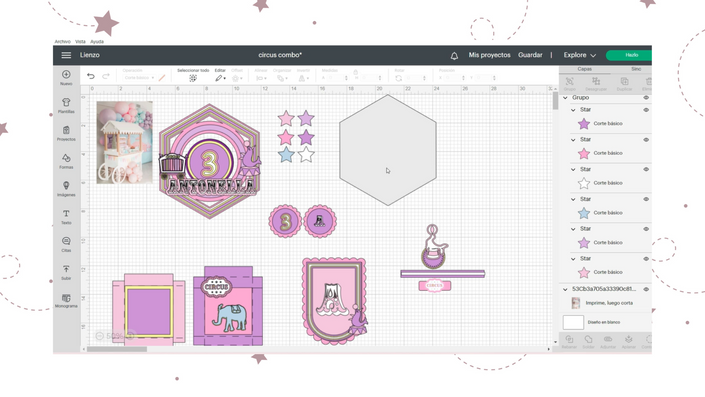The width and height of the screenshot is (705, 397).
Task: Click the undo arrow icon
Action: (91, 76)
